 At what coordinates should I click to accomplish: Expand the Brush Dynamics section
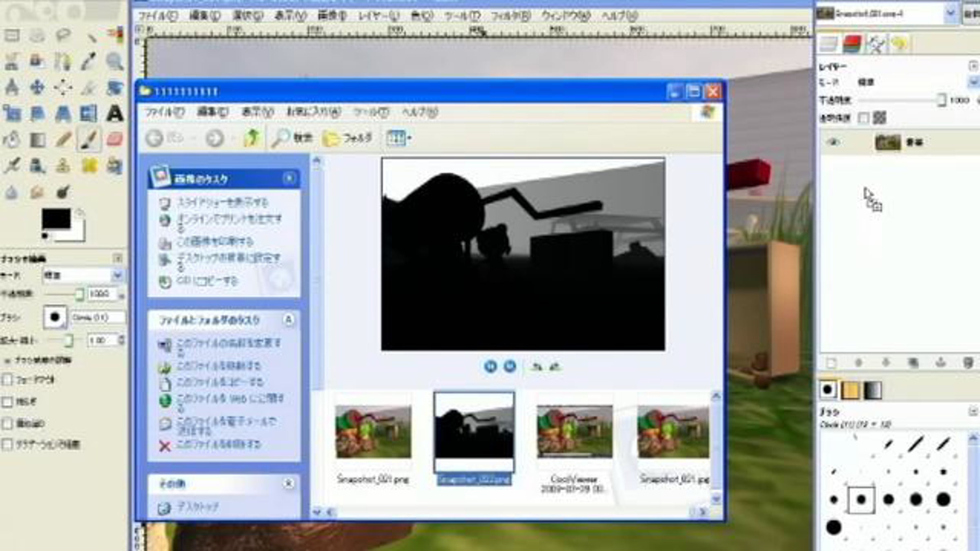click(x=7, y=360)
